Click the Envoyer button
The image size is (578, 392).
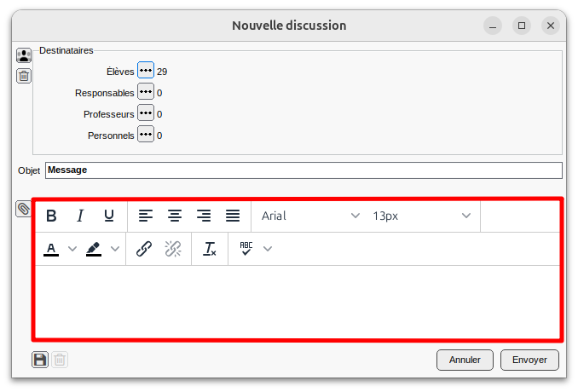pos(529,360)
